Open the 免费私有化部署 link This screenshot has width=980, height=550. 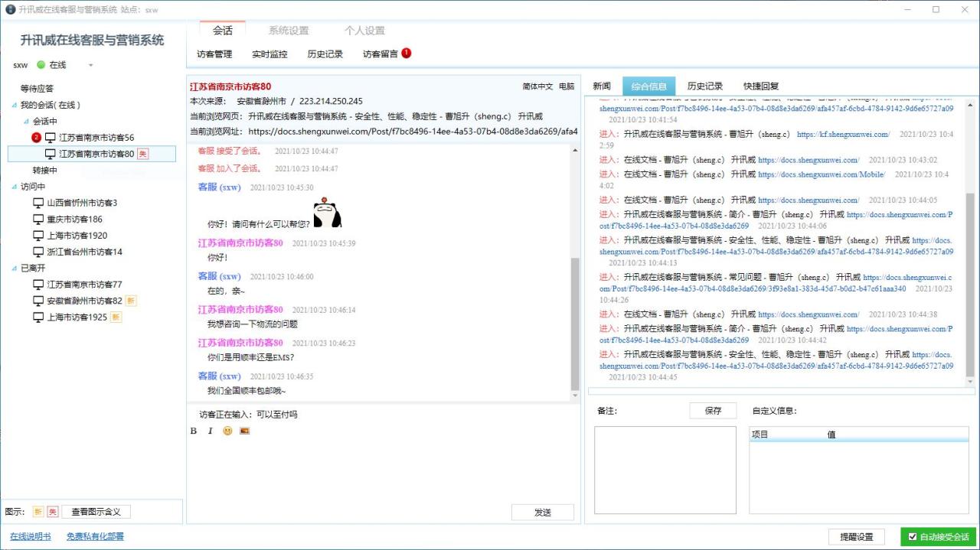click(x=94, y=536)
